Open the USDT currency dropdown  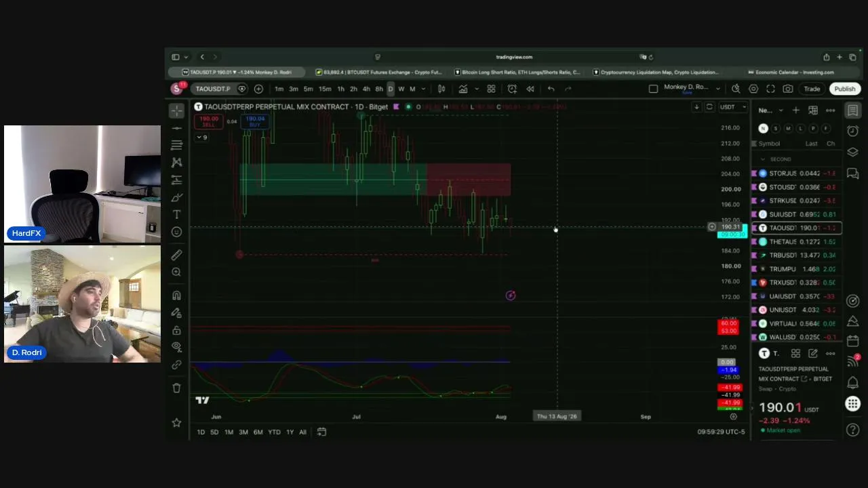(732, 107)
